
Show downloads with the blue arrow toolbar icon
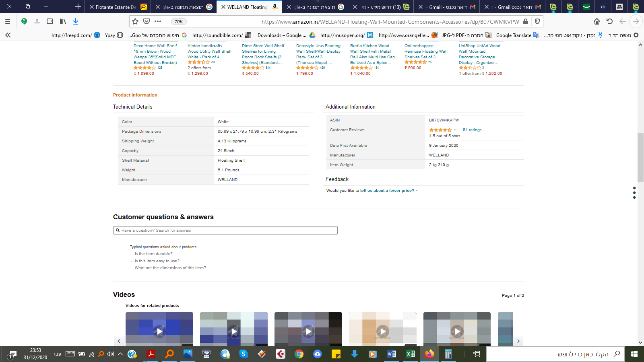point(76,21)
